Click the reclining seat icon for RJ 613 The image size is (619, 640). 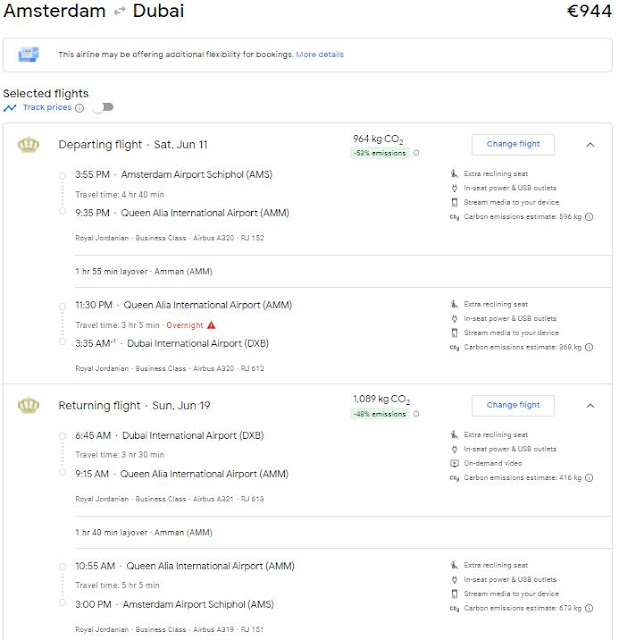454,435
